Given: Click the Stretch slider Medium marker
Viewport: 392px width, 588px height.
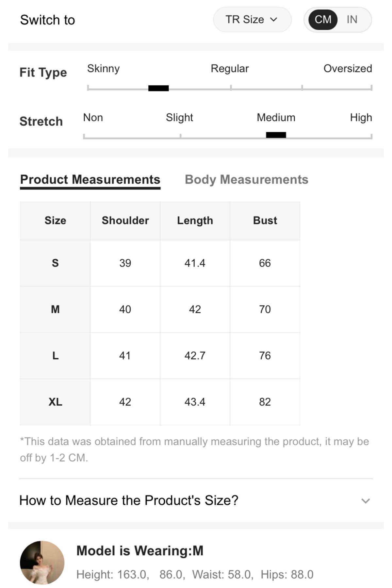Looking at the screenshot, I should click(x=276, y=135).
